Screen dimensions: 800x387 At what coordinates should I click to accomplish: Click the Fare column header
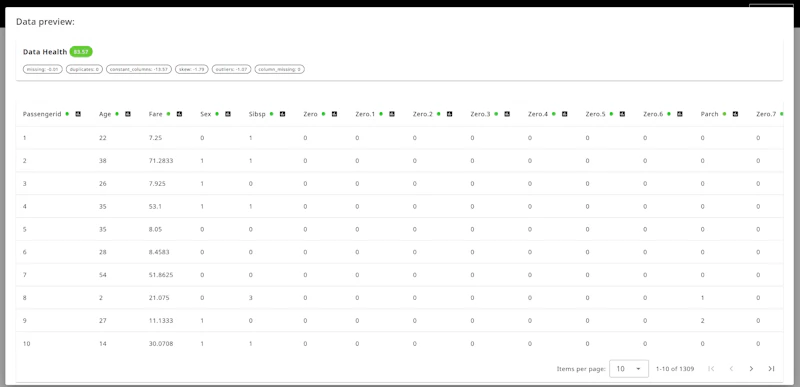click(x=156, y=114)
